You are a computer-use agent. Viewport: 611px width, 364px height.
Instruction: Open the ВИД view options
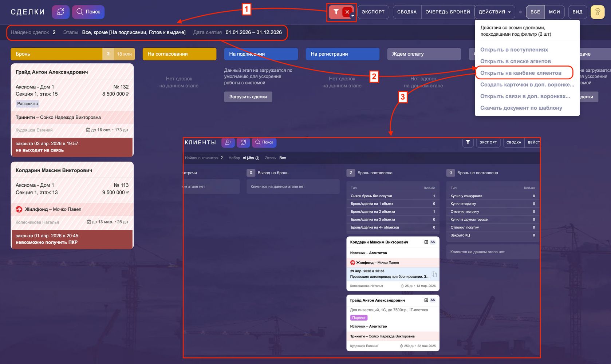[x=577, y=12]
